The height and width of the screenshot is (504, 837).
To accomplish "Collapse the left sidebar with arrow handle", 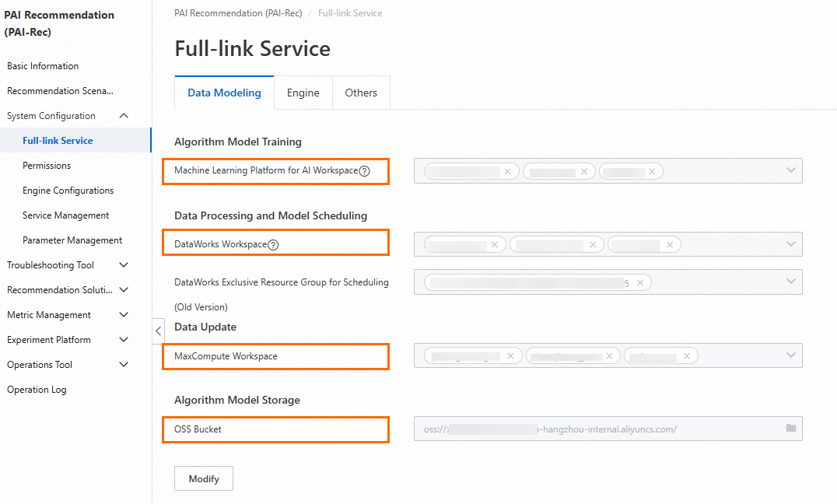I will pyautogui.click(x=158, y=330).
